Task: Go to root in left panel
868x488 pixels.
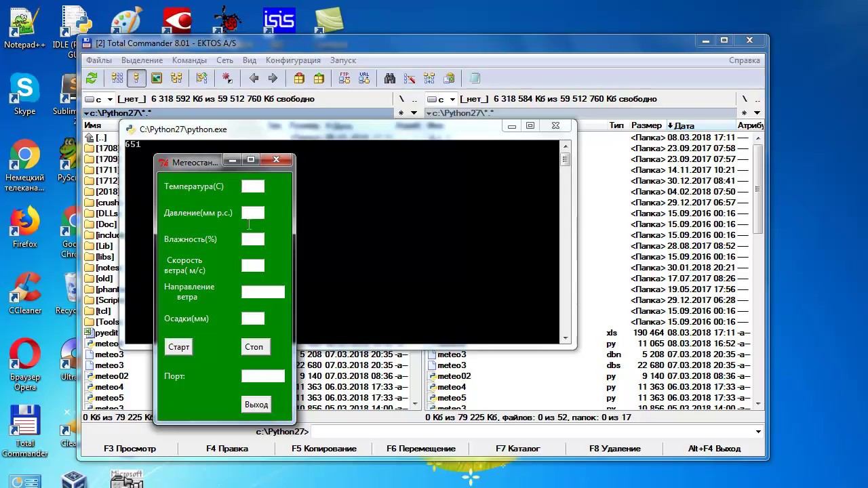Action: coord(401,99)
